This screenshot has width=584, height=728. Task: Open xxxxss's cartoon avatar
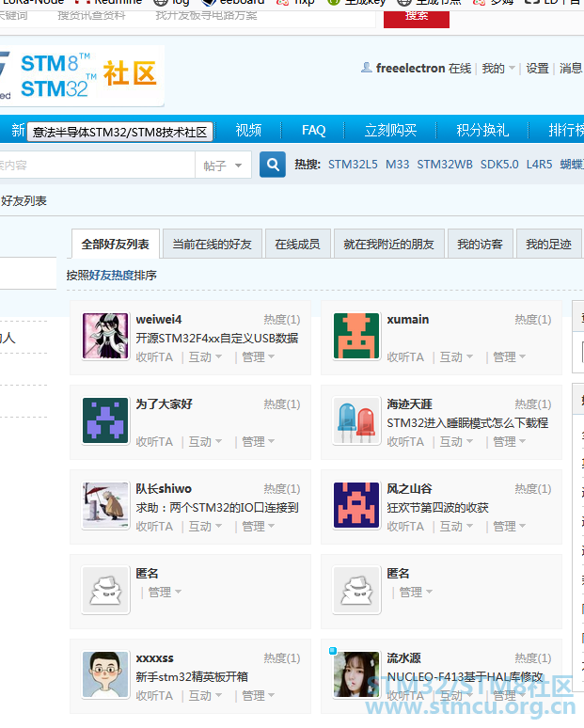(x=105, y=674)
